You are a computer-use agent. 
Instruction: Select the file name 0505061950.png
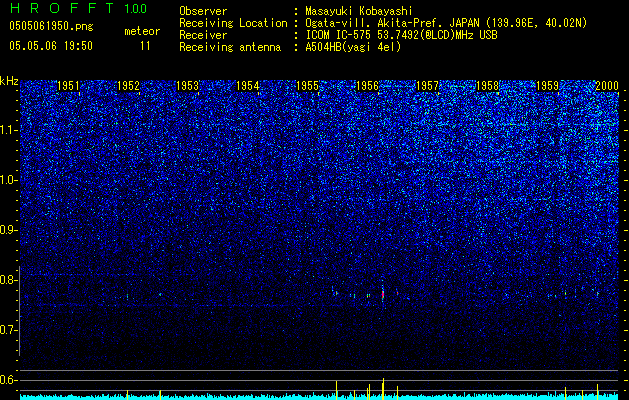click(51, 27)
